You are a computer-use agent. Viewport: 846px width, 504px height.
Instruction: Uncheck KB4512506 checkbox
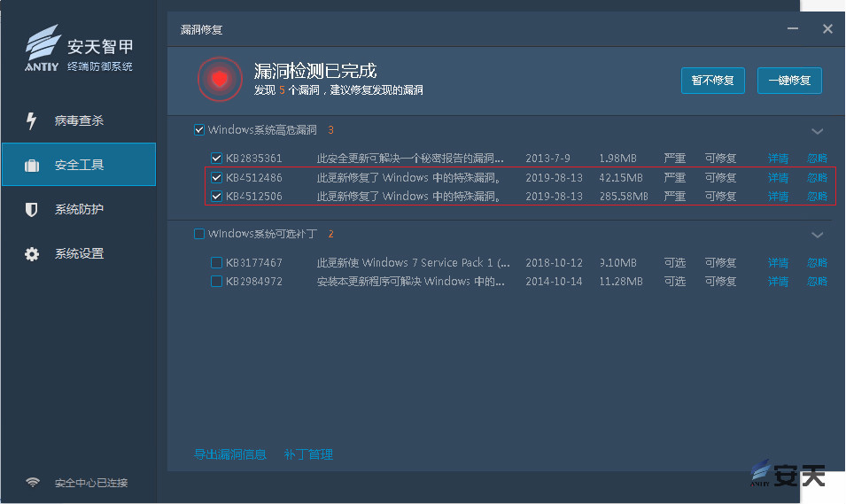tap(216, 196)
